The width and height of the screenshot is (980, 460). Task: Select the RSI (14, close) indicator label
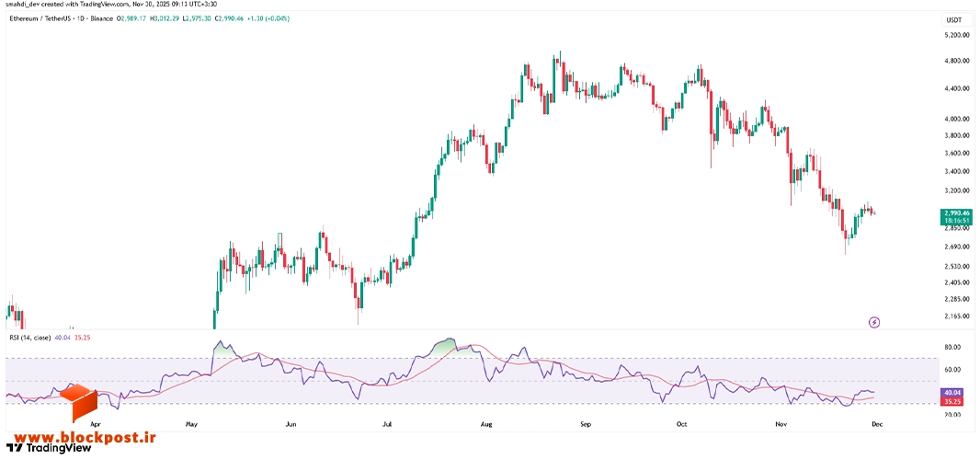[x=28, y=338]
